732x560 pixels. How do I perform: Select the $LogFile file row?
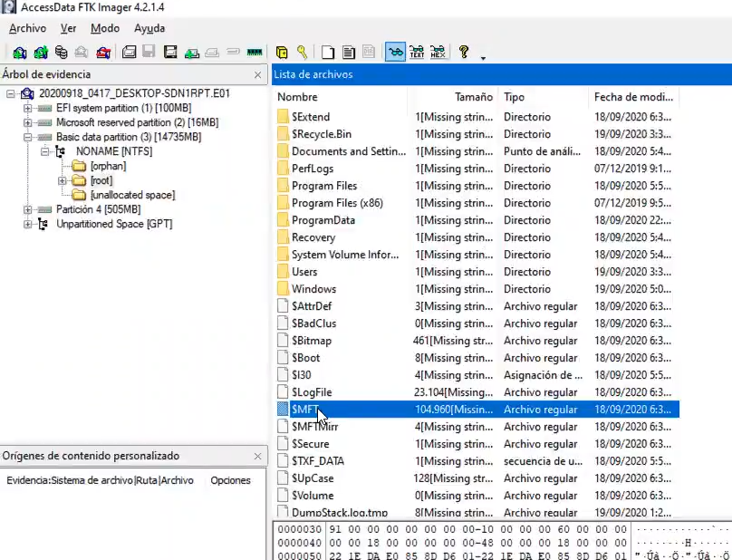477,392
